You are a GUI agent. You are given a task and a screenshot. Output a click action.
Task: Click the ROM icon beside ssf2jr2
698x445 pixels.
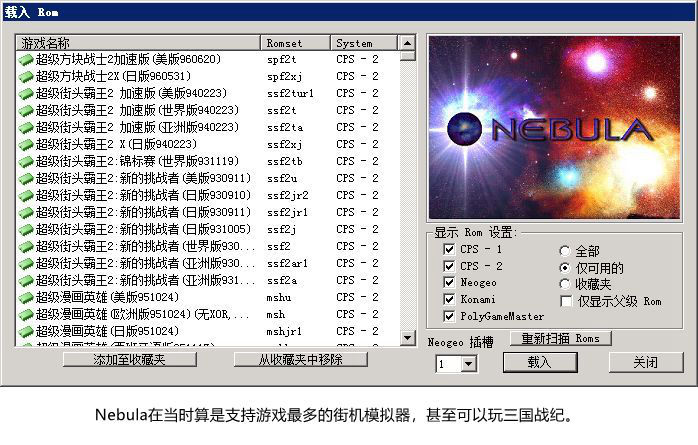click(26, 195)
